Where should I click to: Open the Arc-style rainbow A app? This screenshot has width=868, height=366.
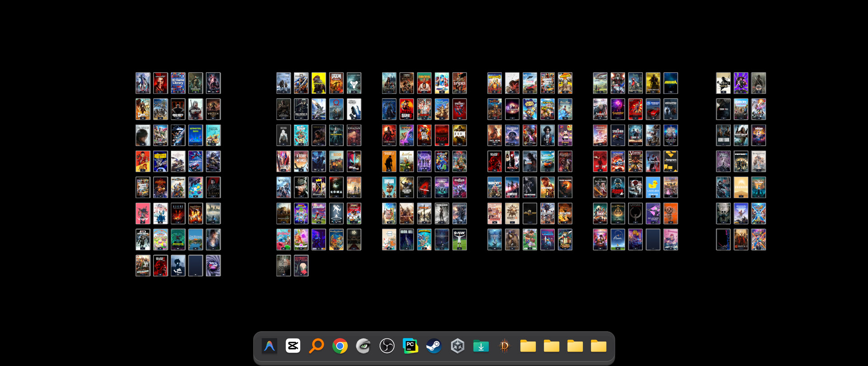[x=269, y=346]
